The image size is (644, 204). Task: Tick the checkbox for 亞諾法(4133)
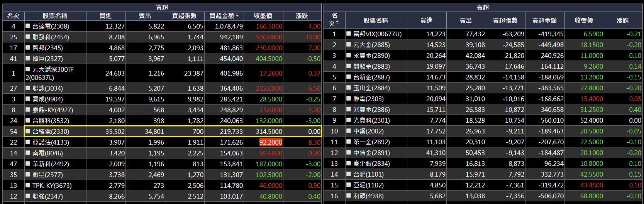tap(28, 142)
